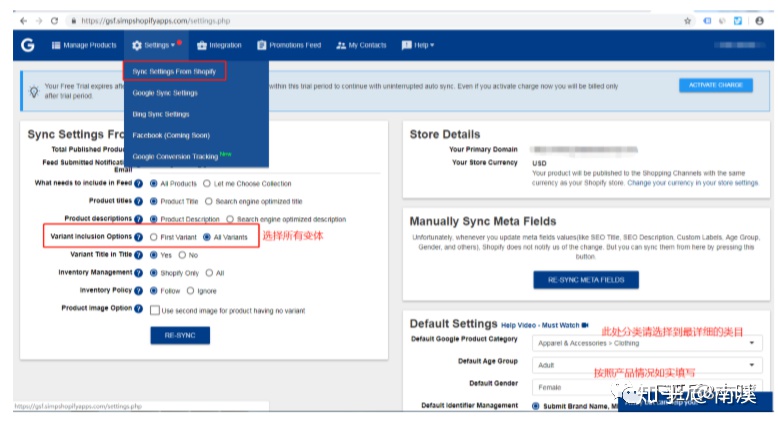Click the help icon beside Product titles
This screenshot has width=778, height=426.
pyautogui.click(x=138, y=201)
